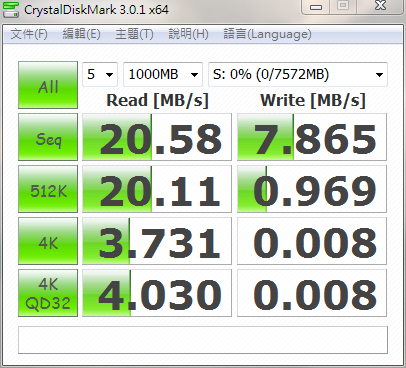Select the 4K write result 0.008
This screenshot has width=406, height=368.
(312, 241)
